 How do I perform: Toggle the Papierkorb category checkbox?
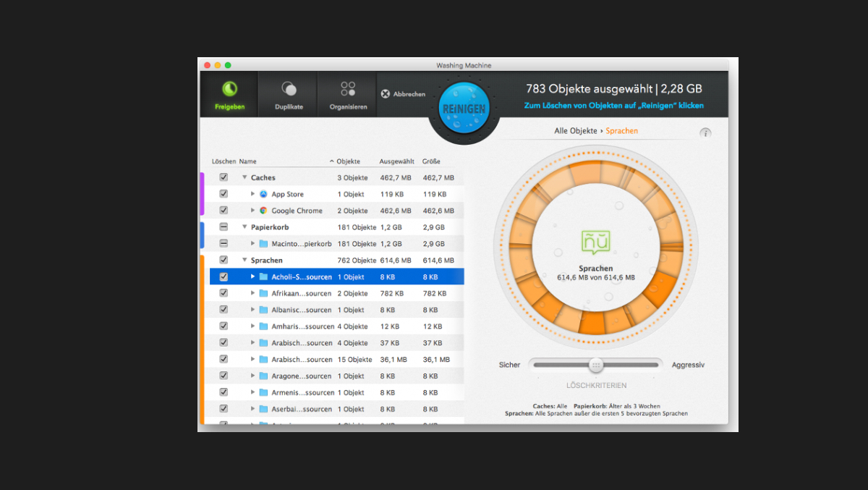click(x=224, y=227)
